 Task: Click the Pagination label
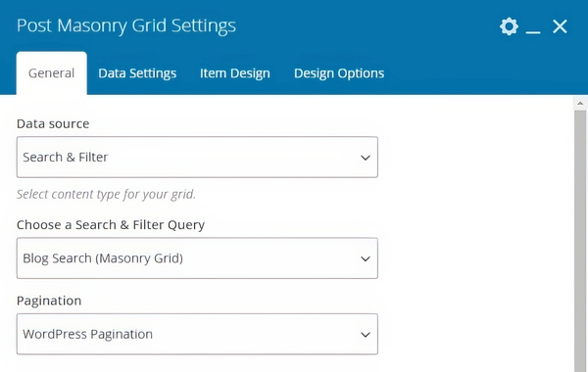pos(49,301)
